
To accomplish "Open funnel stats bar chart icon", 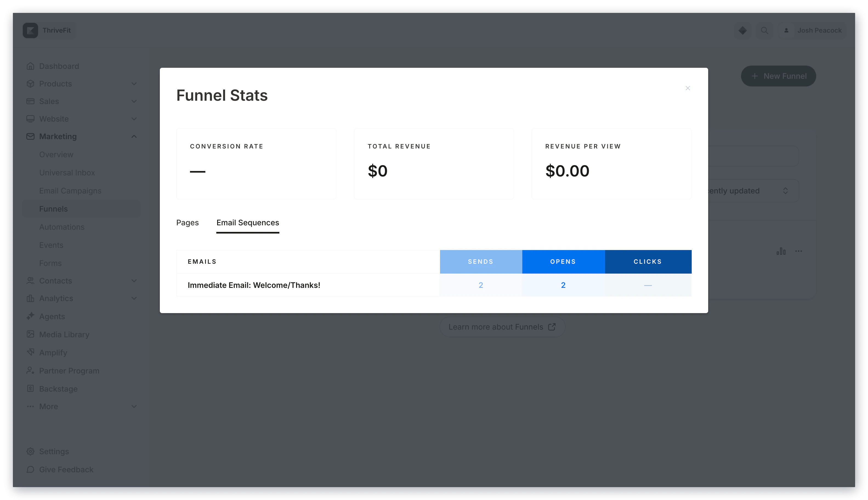I will coord(781,251).
